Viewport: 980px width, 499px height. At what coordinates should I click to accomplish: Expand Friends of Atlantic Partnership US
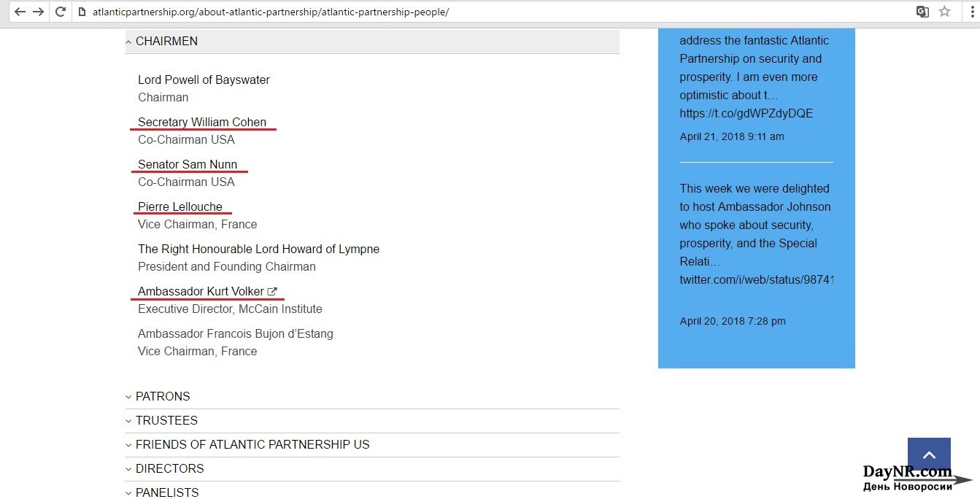click(372, 445)
